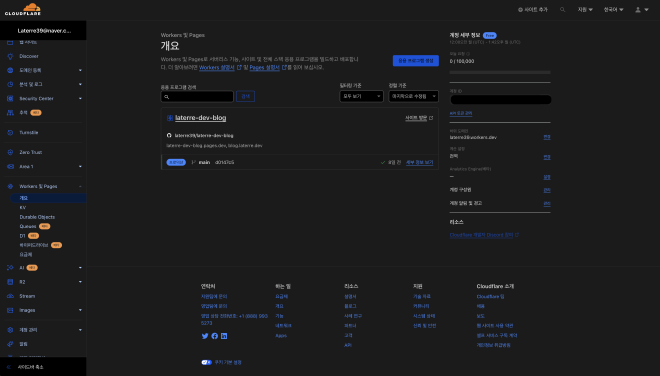
Task: Click inside the application search field
Action: [x=197, y=96]
